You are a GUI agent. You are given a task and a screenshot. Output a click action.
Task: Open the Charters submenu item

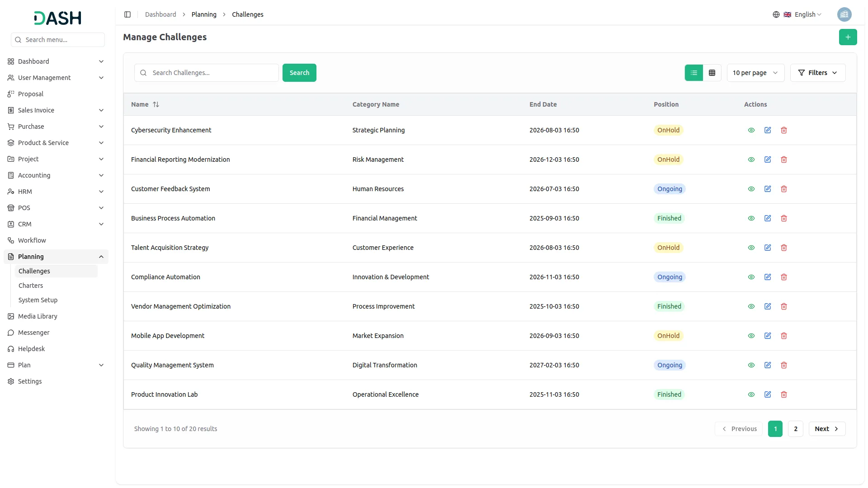(x=31, y=286)
